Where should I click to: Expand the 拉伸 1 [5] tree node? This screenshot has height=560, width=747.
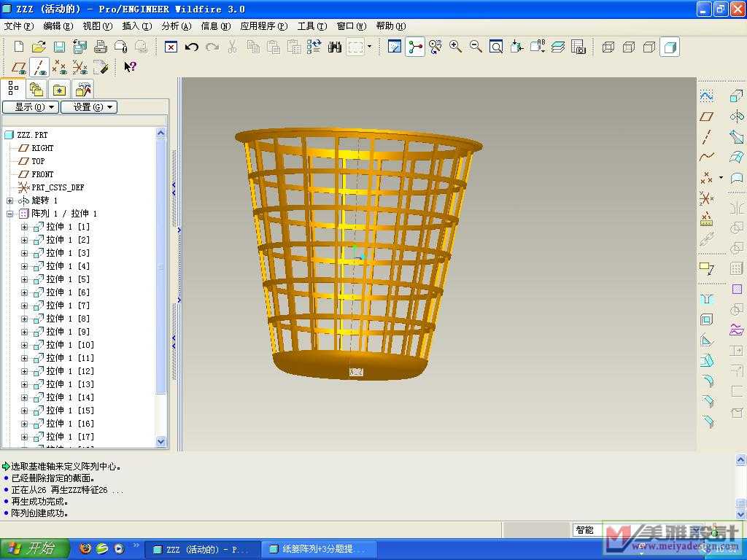pos(24,279)
